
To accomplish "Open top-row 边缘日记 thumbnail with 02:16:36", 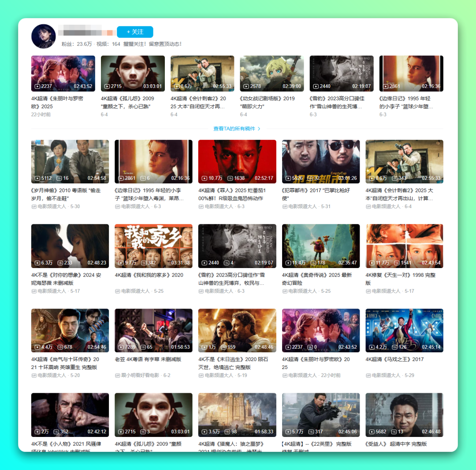I will pyautogui.click(x=411, y=74).
